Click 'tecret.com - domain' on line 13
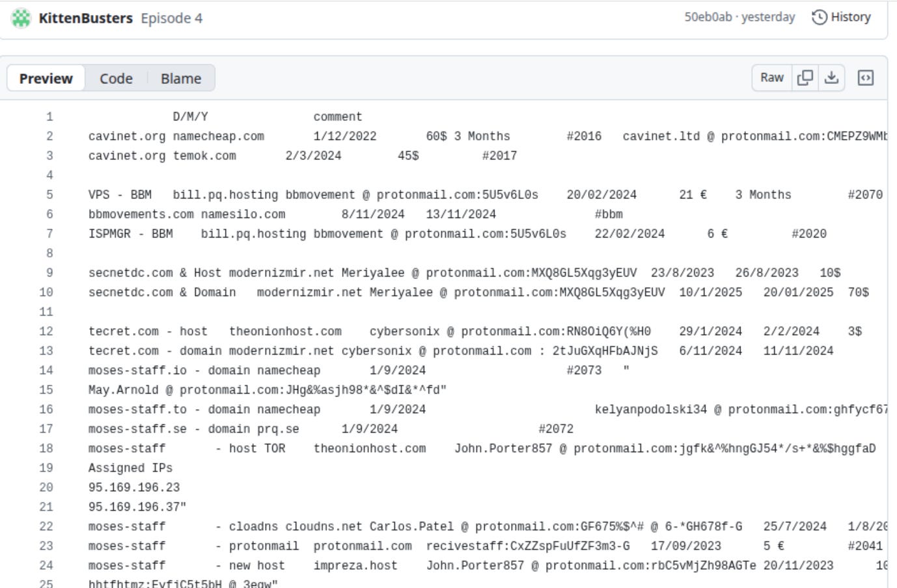Image resolution: width=897 pixels, height=588 pixels. tap(155, 351)
